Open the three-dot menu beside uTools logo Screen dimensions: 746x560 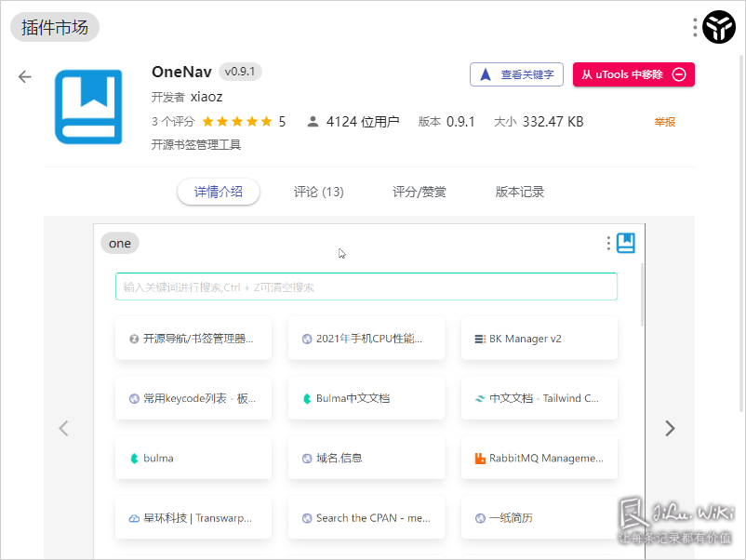pos(695,28)
